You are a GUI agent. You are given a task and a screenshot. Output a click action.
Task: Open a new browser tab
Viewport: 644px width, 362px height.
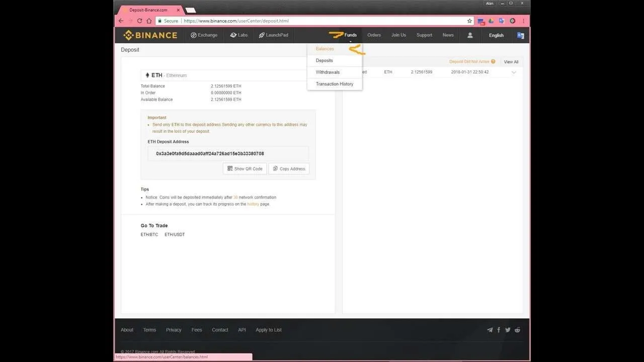191,10
